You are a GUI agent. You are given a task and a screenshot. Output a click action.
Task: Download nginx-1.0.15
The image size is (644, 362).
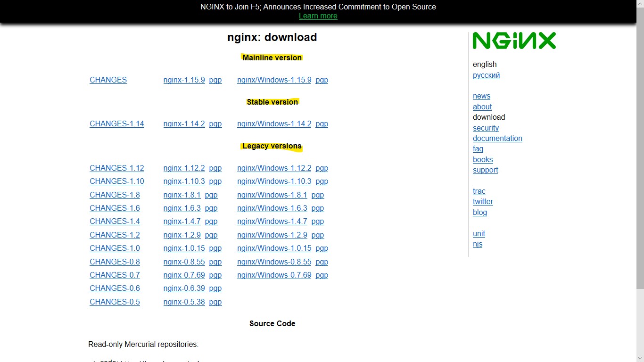coord(184,248)
